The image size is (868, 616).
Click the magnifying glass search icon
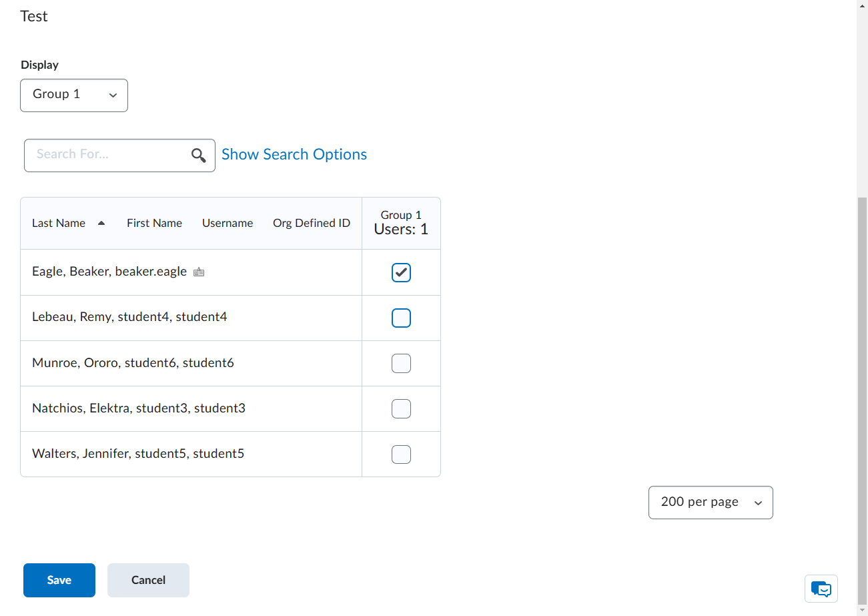[x=198, y=156]
